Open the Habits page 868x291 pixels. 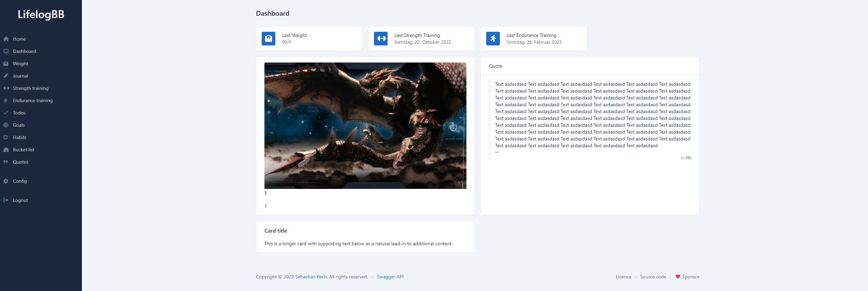pyautogui.click(x=41, y=137)
